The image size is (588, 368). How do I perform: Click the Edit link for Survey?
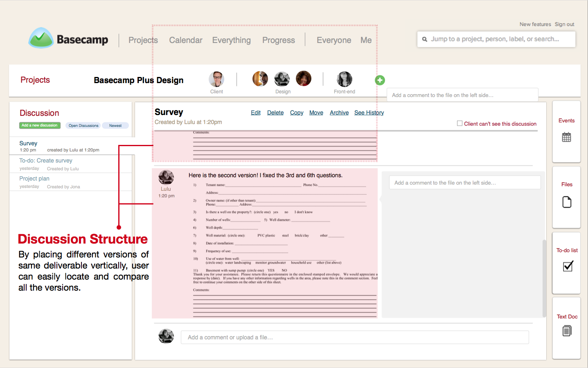256,113
